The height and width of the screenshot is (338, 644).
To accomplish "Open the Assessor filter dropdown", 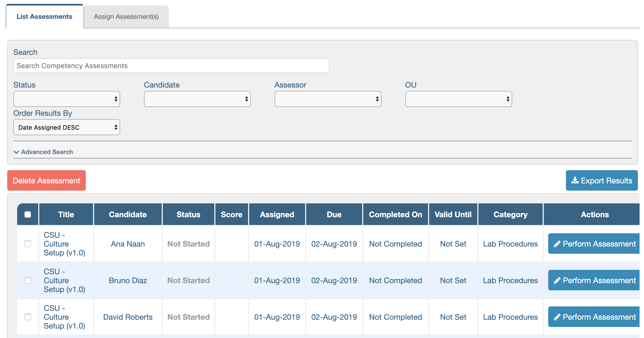I will pyautogui.click(x=328, y=99).
